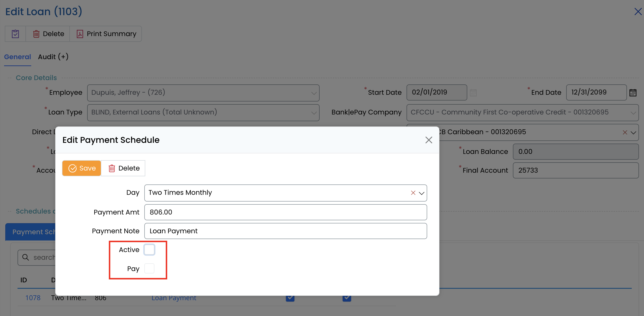Select the General tab
Image resolution: width=644 pixels, height=316 pixels.
(18, 57)
